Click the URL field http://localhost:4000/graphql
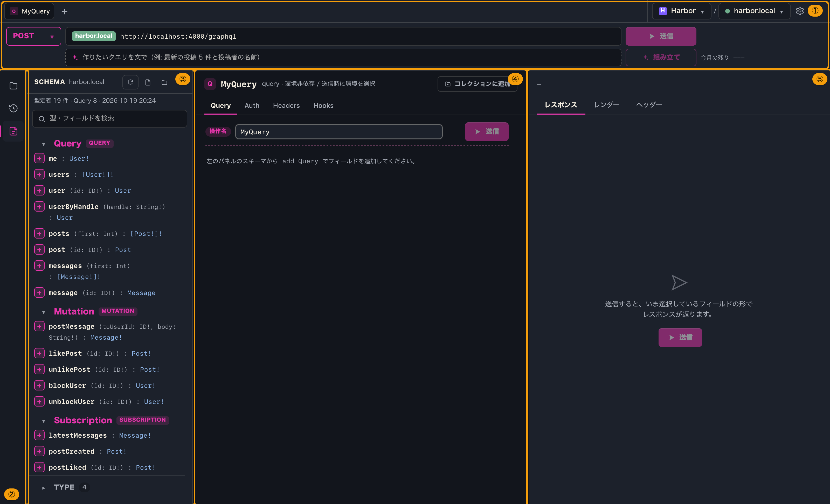Image resolution: width=830 pixels, height=504 pixels. 343,36
